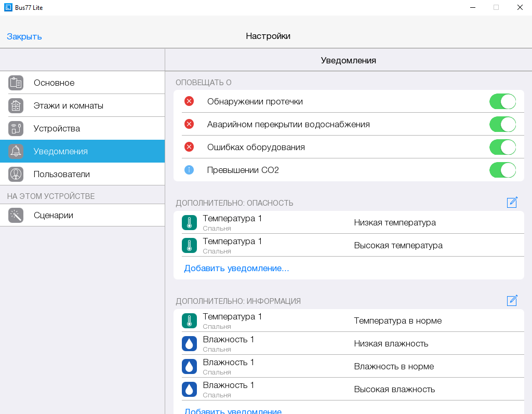
Task: Click the building icon for Этажи и комнаты
Action: point(16,105)
